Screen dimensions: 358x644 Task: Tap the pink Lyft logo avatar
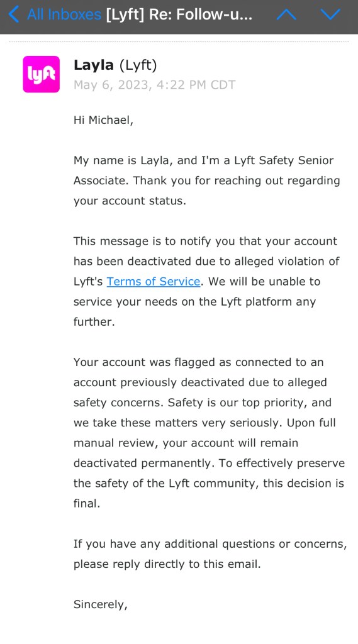(41, 74)
